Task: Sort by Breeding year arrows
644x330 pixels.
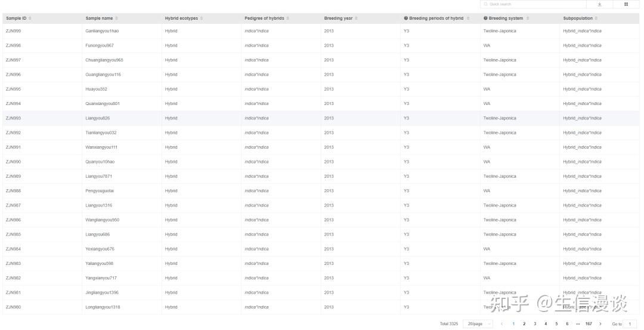Action: (x=356, y=18)
